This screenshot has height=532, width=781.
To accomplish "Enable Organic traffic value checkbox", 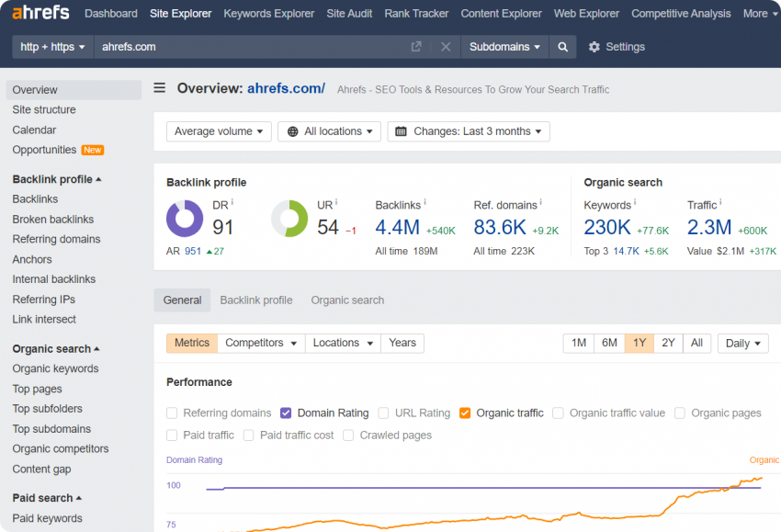I will coord(558,413).
